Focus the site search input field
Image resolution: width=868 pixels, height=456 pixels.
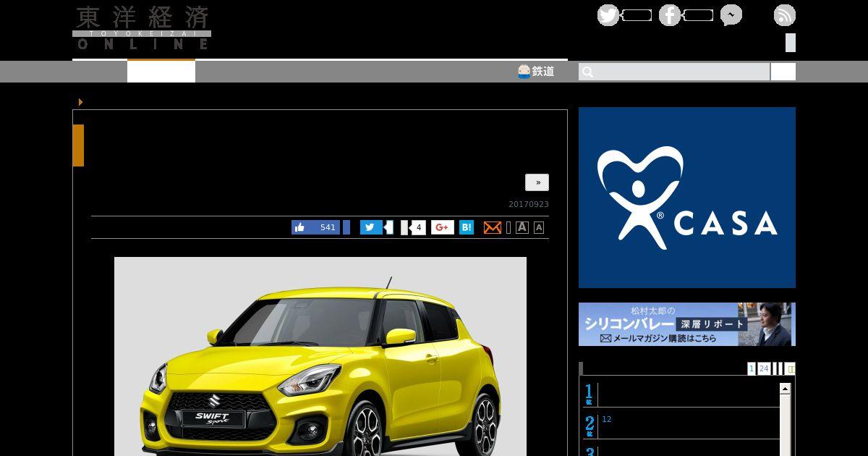pos(674,72)
